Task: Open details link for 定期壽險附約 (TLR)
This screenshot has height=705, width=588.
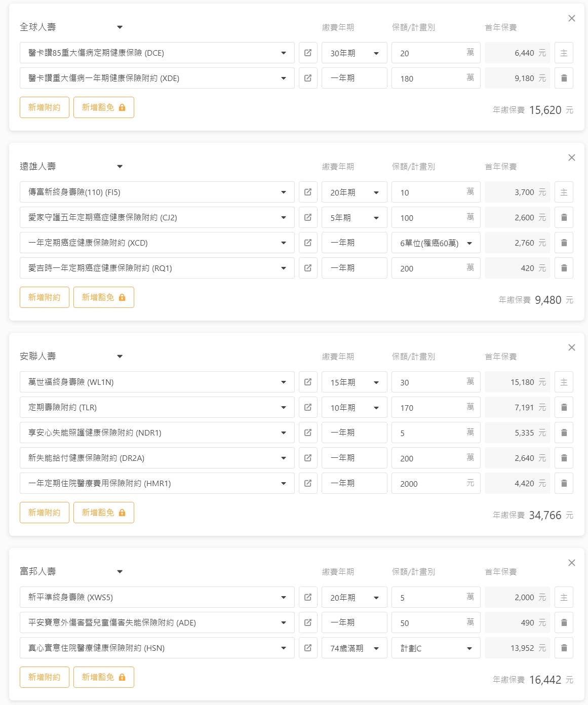Action: [308, 407]
